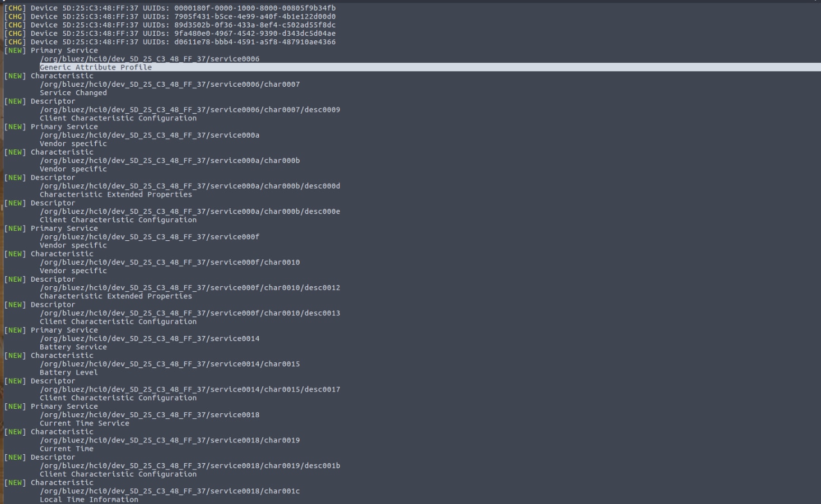Click path ending char0019/desc001b
The width and height of the screenshot is (821, 504).
[190, 466]
